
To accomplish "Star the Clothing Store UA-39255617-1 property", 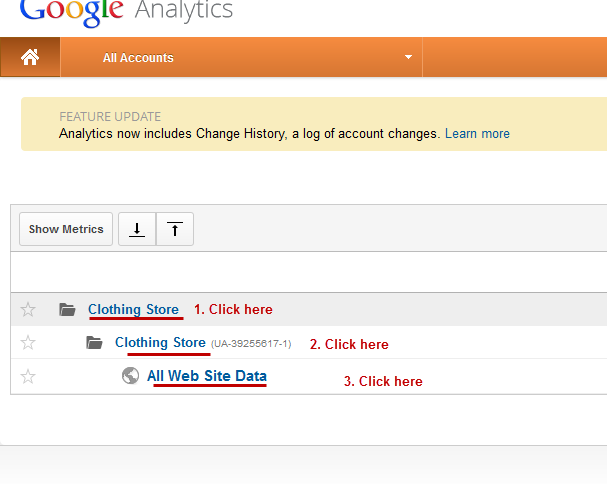I will point(28,343).
